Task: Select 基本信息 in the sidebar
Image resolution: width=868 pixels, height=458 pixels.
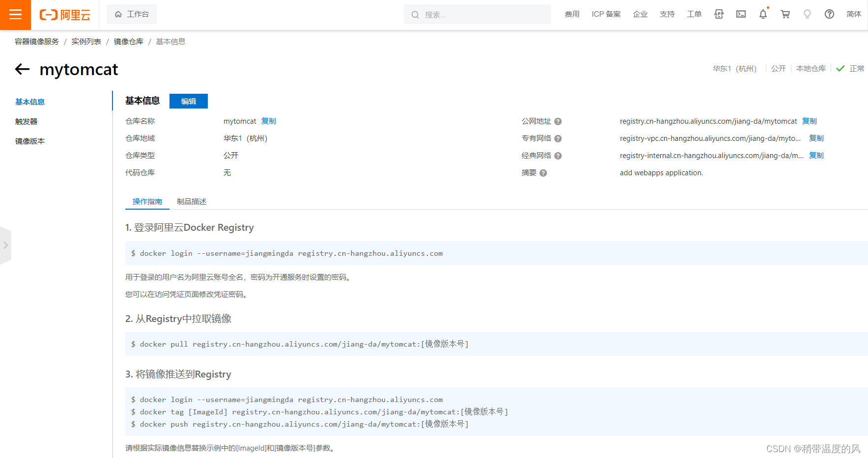Action: click(30, 102)
